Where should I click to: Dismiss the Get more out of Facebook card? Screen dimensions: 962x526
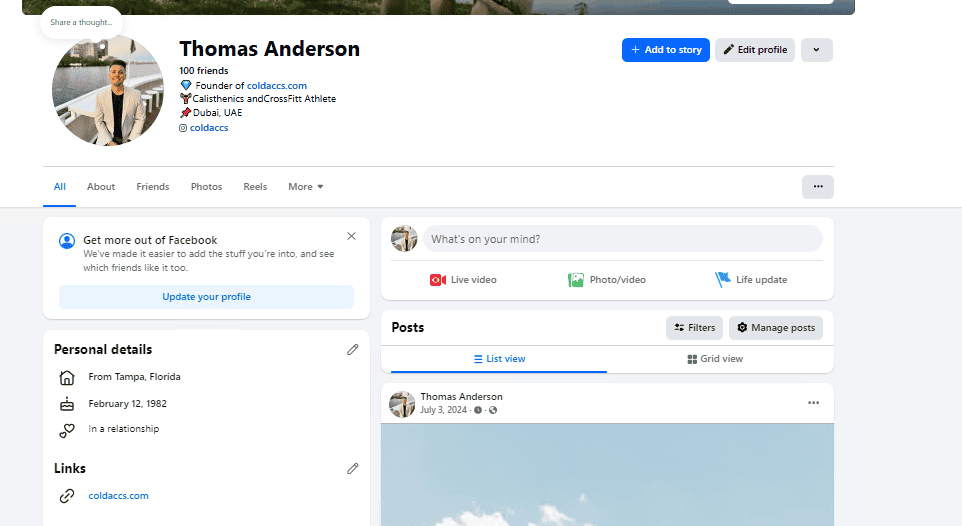point(352,236)
